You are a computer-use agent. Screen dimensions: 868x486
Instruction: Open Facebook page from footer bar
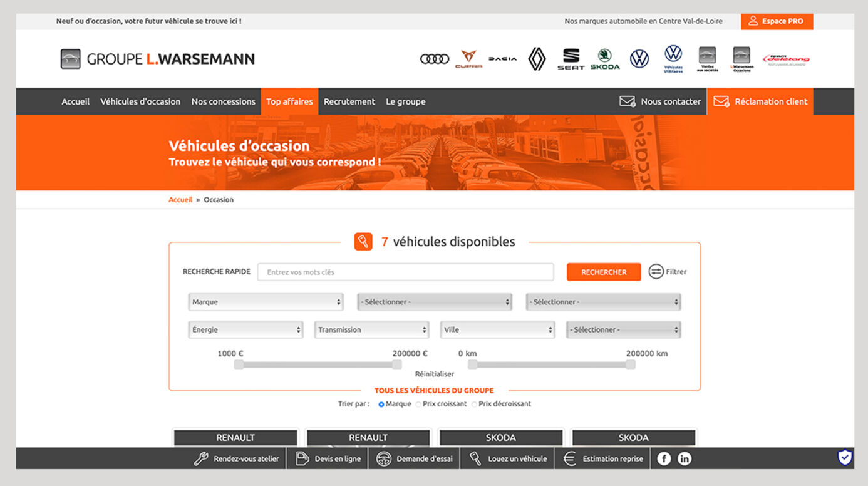(x=664, y=458)
